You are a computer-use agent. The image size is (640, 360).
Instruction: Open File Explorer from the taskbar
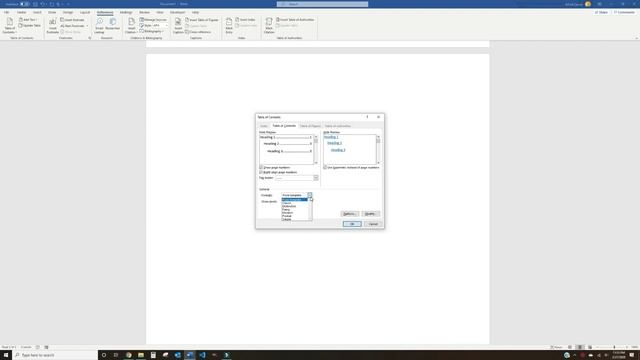point(141,355)
